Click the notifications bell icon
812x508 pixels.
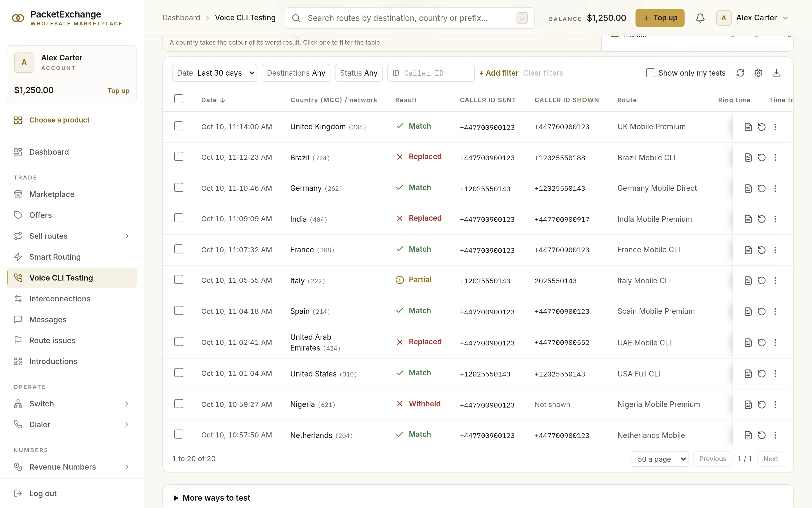coord(700,18)
